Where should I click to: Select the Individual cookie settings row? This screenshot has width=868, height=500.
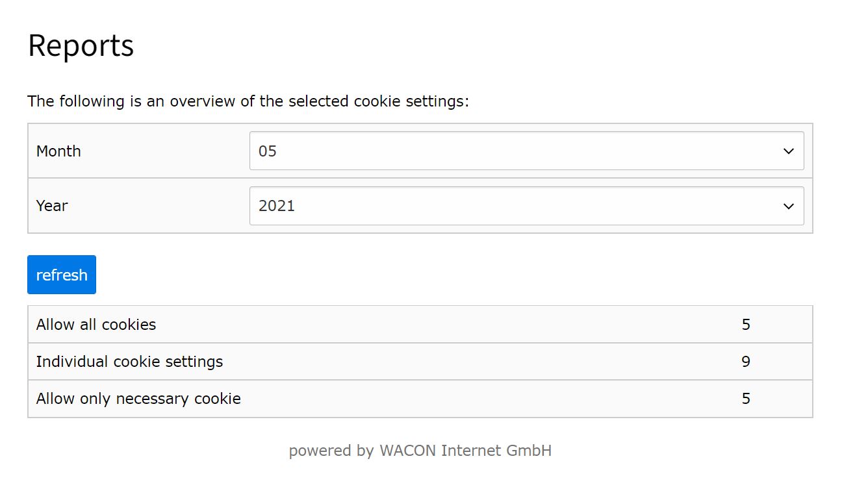(420, 361)
